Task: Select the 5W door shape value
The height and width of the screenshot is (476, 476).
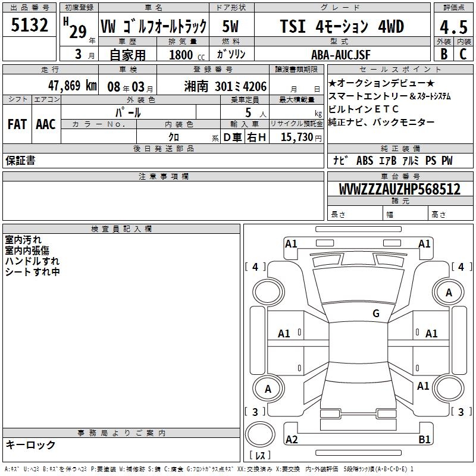Action: coord(230,26)
